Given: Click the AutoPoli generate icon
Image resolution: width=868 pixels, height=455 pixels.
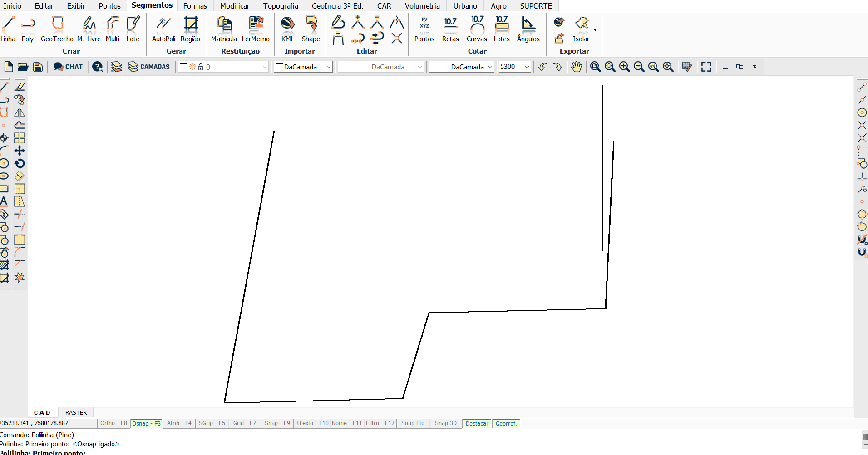Looking at the screenshot, I should click(163, 29).
